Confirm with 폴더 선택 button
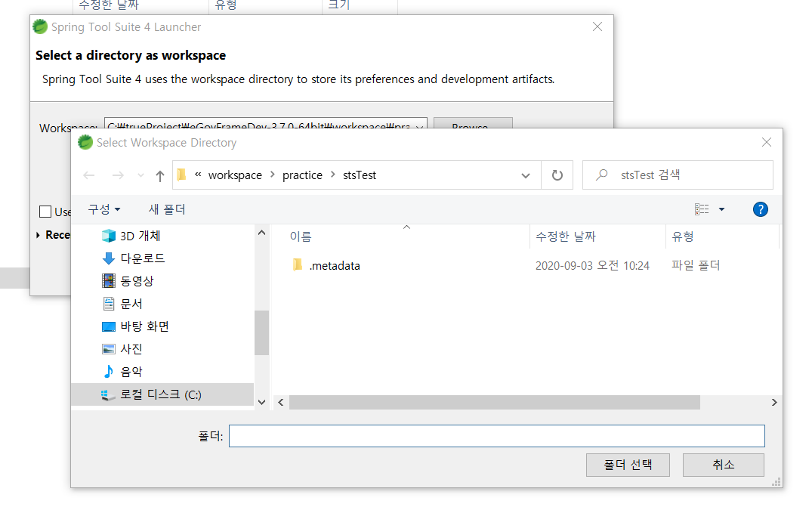812x507 pixels. pyautogui.click(x=628, y=465)
